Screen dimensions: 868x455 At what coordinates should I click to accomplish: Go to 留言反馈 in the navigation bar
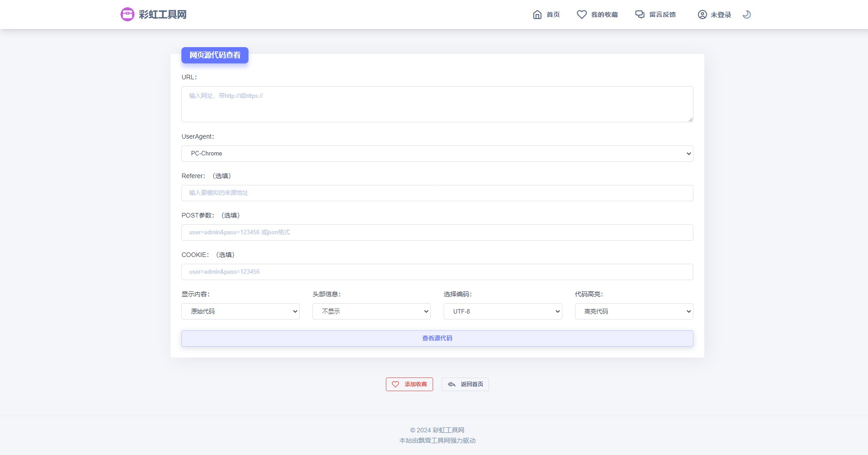click(x=662, y=15)
